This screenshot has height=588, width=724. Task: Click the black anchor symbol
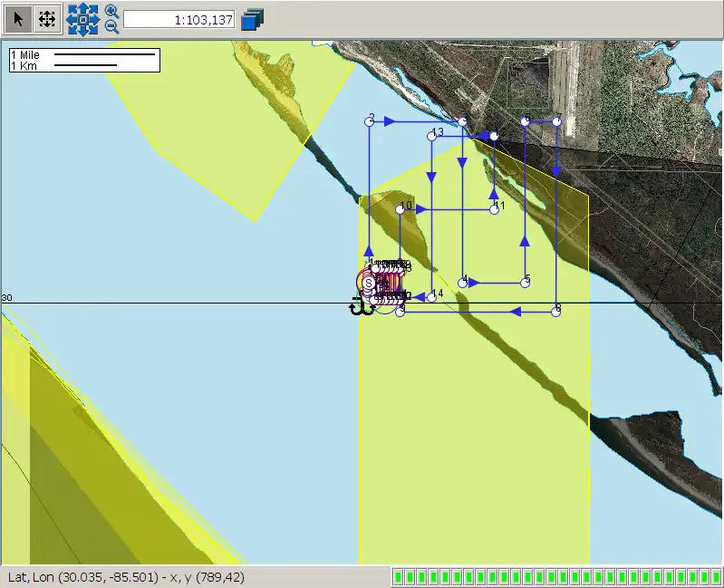click(x=361, y=305)
